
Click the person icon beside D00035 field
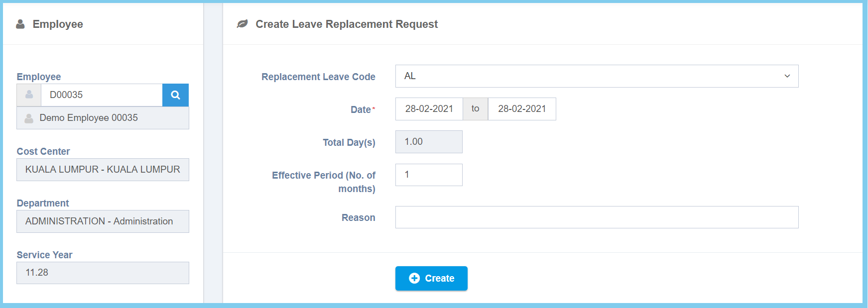point(29,95)
